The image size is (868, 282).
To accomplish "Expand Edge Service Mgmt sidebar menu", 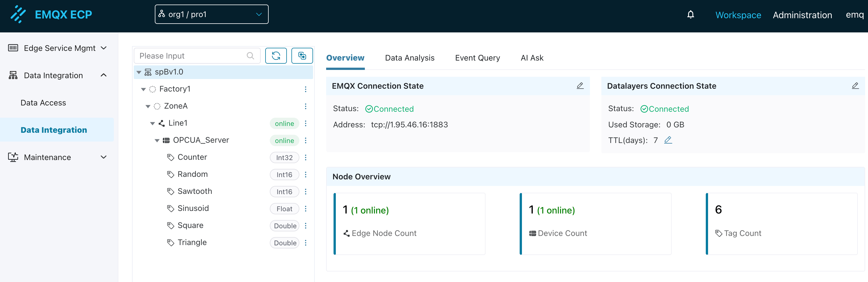I will coord(57,48).
